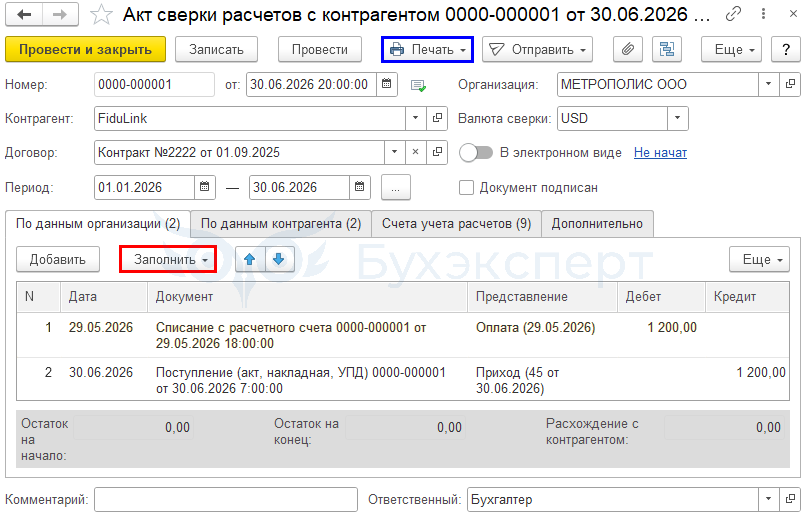Expand the Договор dropdown list

pyautogui.click(x=394, y=152)
